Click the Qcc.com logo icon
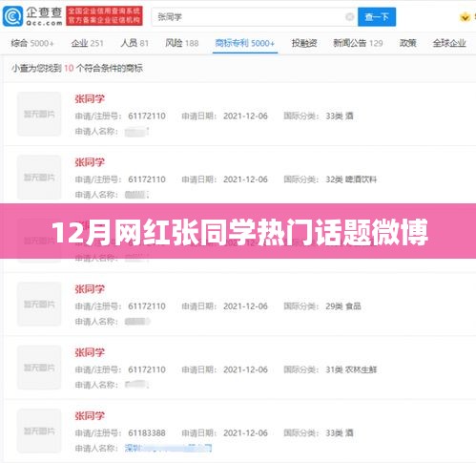The height and width of the screenshot is (463, 476). click(12, 16)
